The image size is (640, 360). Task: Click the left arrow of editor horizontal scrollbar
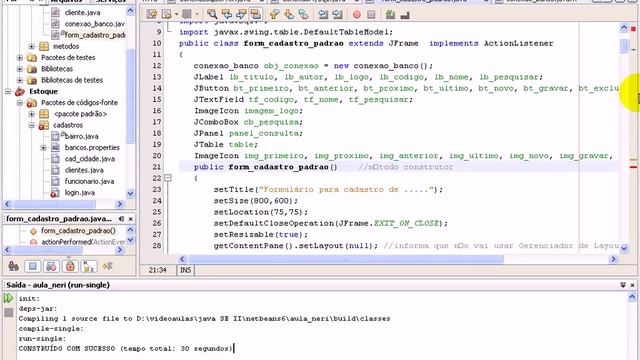pos(182,259)
